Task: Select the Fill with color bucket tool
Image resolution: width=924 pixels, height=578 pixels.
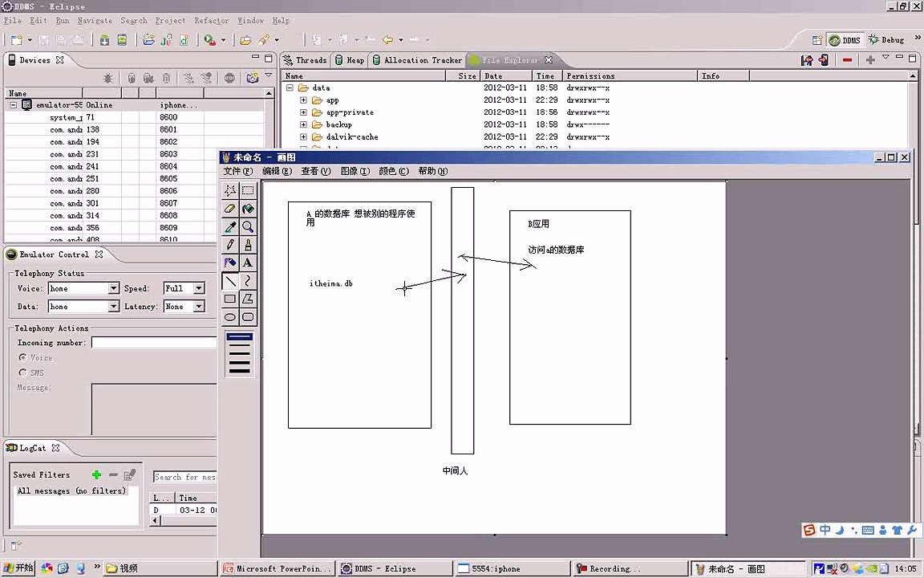Action: tap(248, 208)
